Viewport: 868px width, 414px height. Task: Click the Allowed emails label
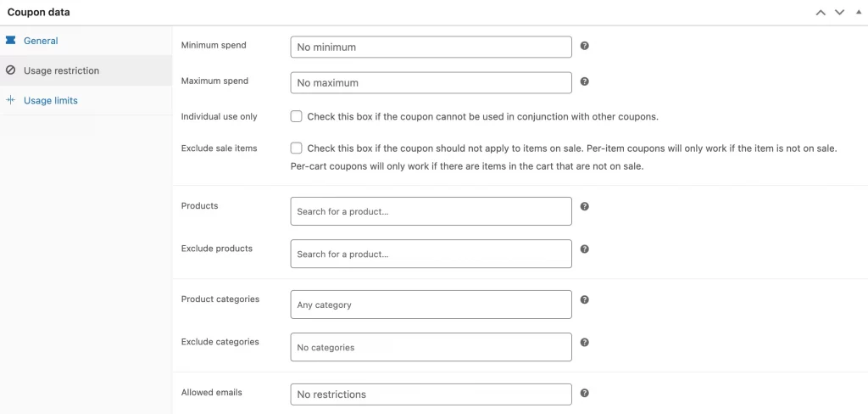(x=211, y=393)
